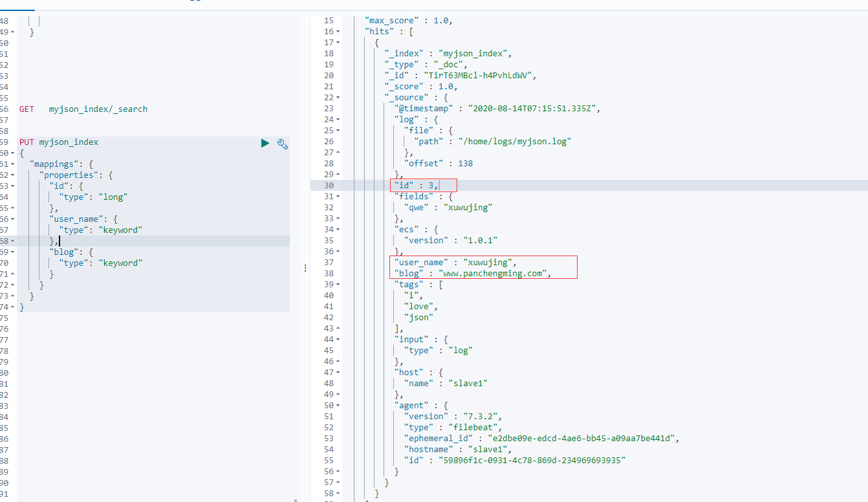Click the "@timestamp" value 2020-08-14T07:15:51.335Z
Image resolution: width=868 pixels, height=502 pixels.
pos(532,109)
